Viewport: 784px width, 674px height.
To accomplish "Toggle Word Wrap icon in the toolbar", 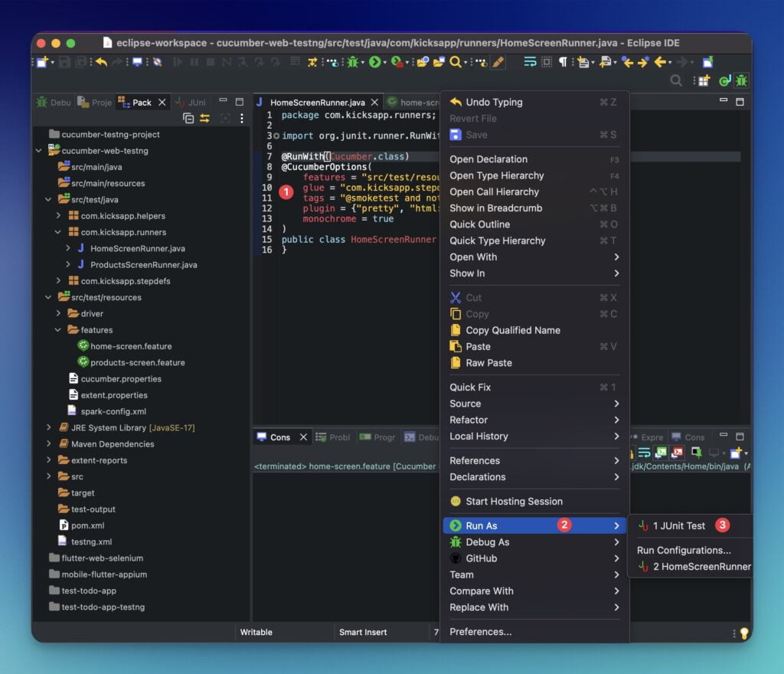I will coord(530,62).
